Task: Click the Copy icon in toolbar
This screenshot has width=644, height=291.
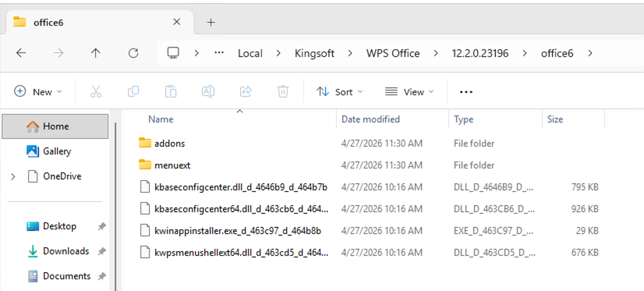Action: click(133, 92)
